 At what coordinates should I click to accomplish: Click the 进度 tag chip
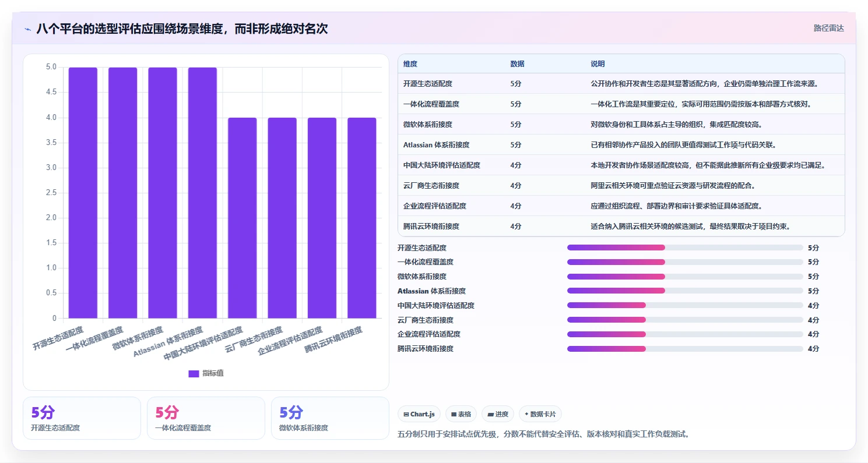pyautogui.click(x=498, y=414)
